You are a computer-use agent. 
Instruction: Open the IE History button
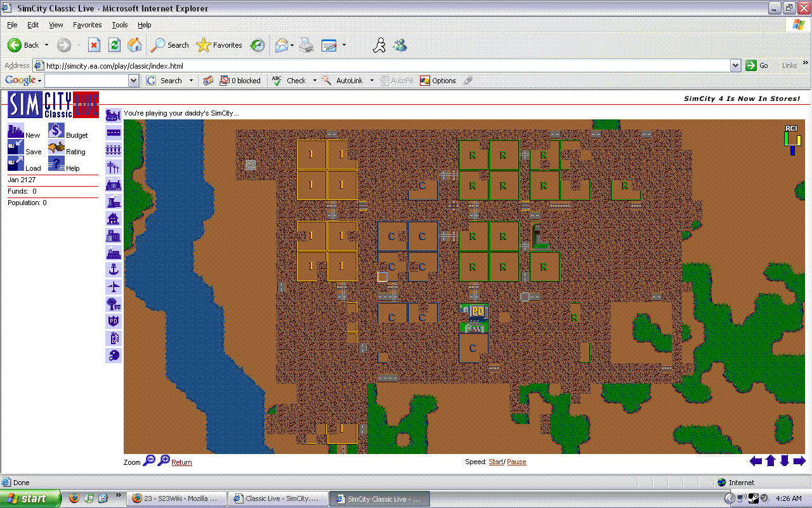(x=258, y=45)
